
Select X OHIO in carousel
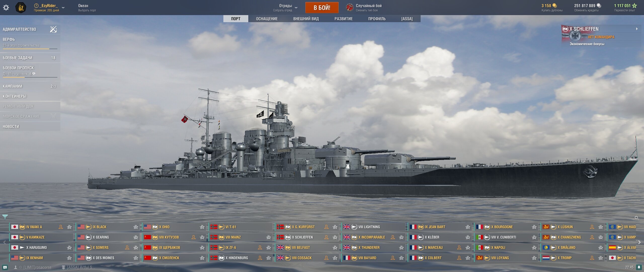pyautogui.click(x=174, y=227)
